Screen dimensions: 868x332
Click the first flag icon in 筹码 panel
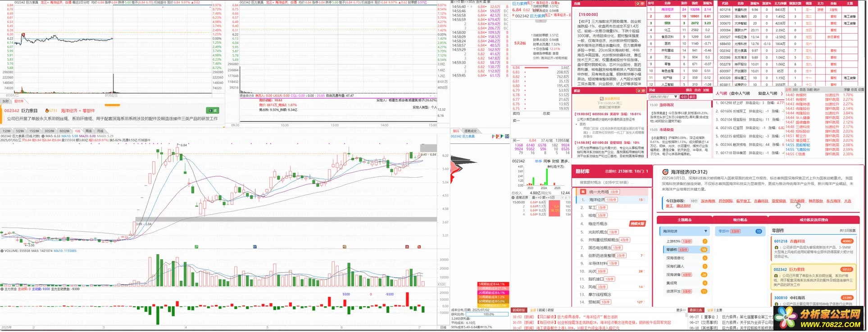(494, 136)
